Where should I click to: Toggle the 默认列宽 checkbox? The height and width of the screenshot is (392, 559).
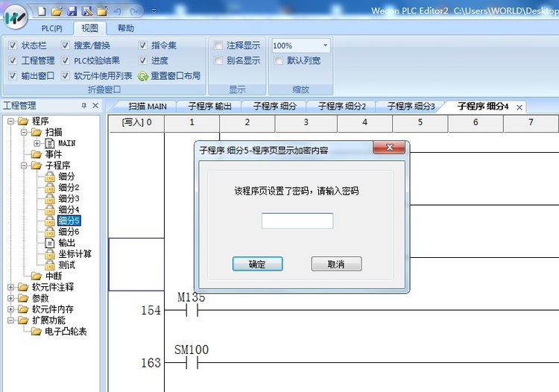(x=279, y=60)
